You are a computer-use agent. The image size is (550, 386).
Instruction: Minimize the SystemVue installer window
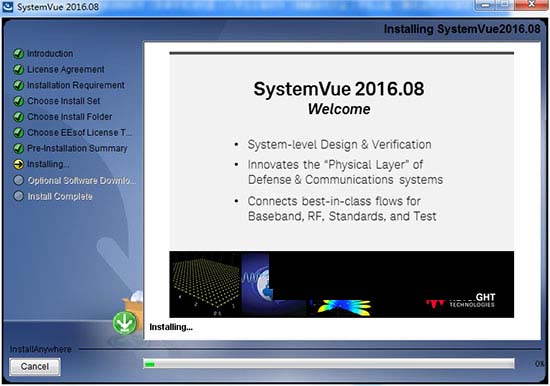(486, 5)
